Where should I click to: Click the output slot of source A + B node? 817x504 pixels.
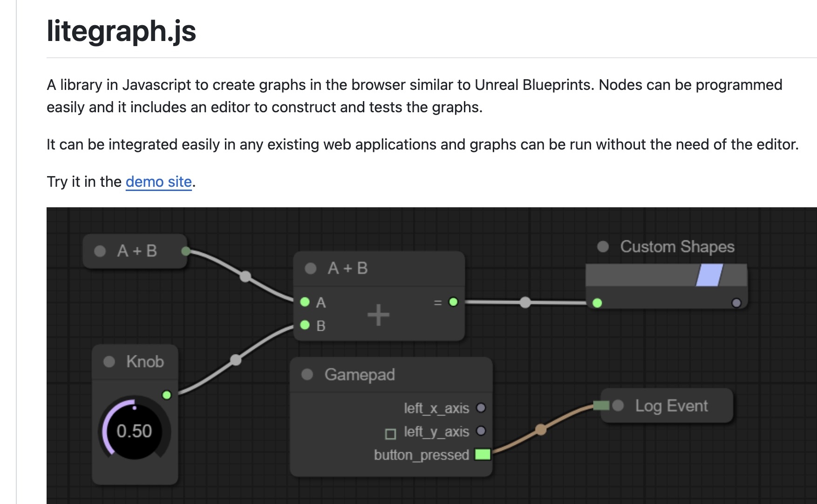coord(185,252)
